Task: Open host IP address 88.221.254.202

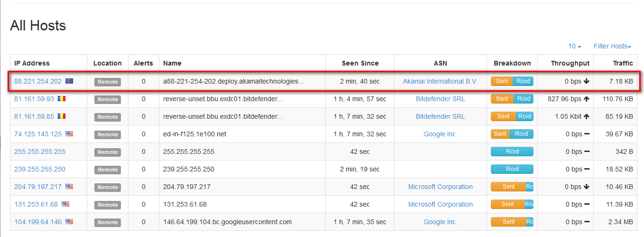Action: coord(38,81)
